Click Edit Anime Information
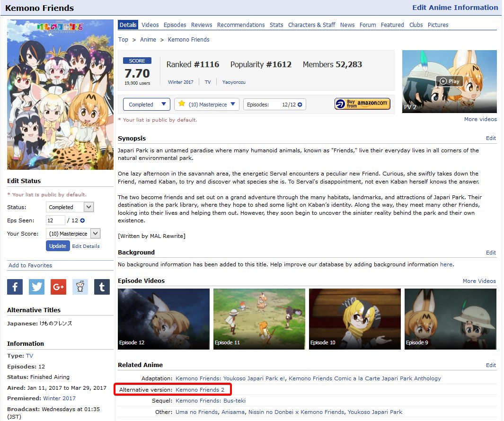The width and height of the screenshot is (504, 421). coord(455,8)
